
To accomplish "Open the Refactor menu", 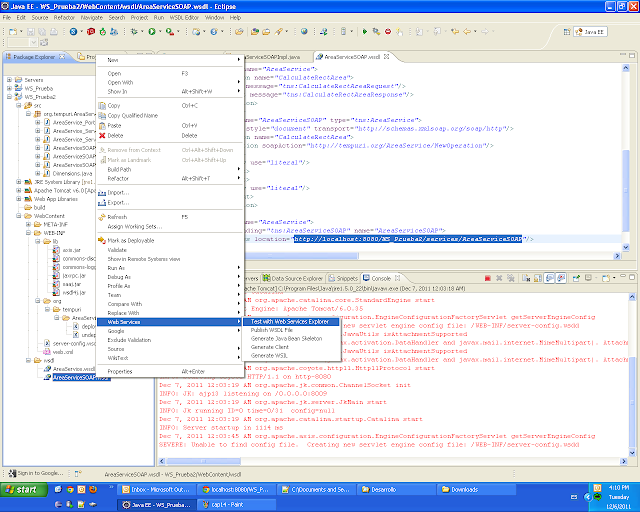I will coord(64,18).
